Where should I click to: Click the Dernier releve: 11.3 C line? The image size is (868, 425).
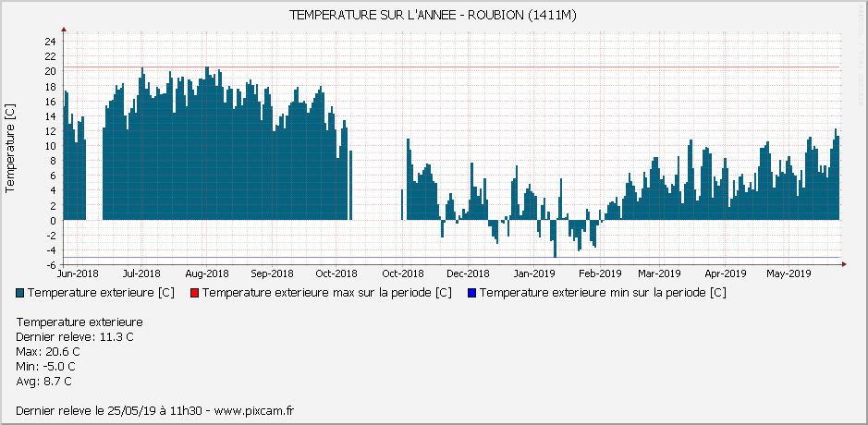point(75,337)
